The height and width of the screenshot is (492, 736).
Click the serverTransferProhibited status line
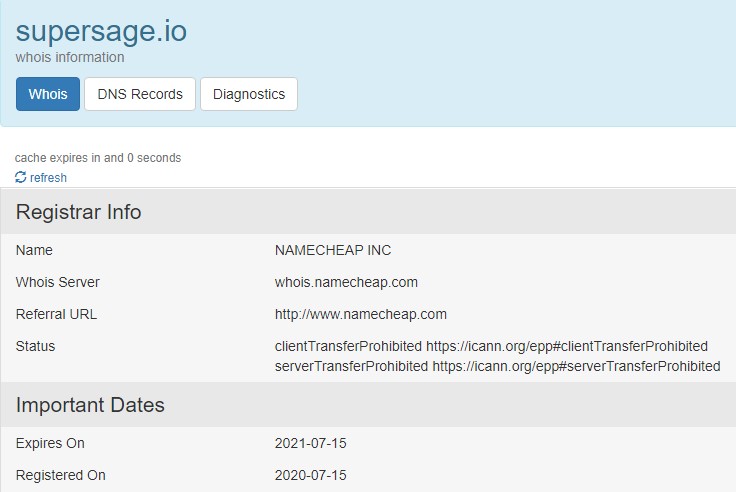pos(498,366)
